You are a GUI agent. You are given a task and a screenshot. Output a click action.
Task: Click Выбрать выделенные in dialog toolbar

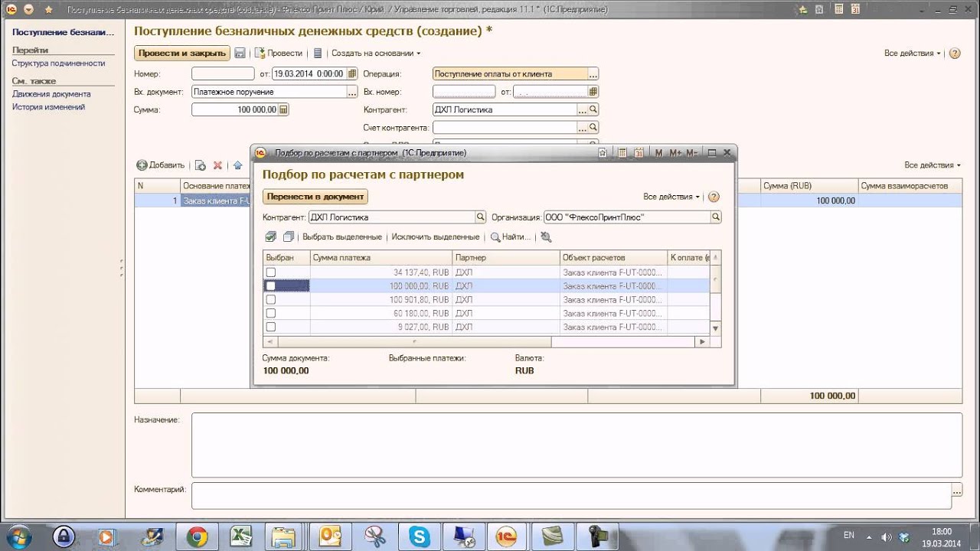pos(342,237)
